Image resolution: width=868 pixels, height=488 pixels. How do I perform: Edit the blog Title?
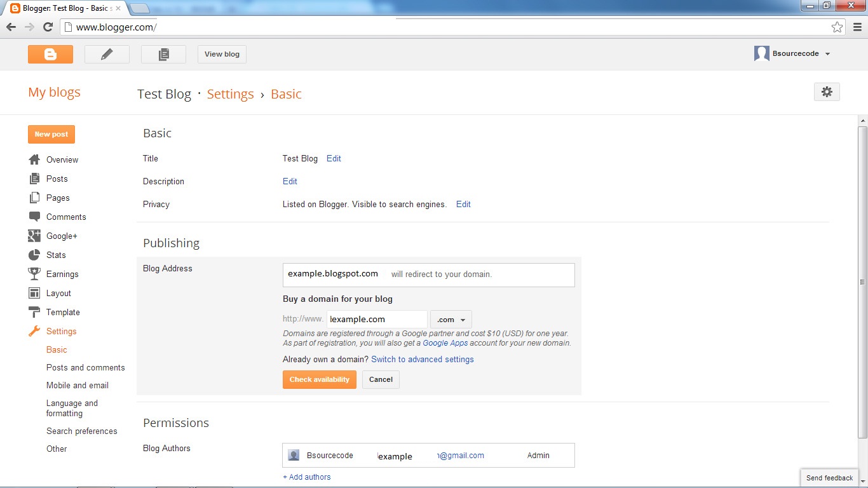(334, 158)
